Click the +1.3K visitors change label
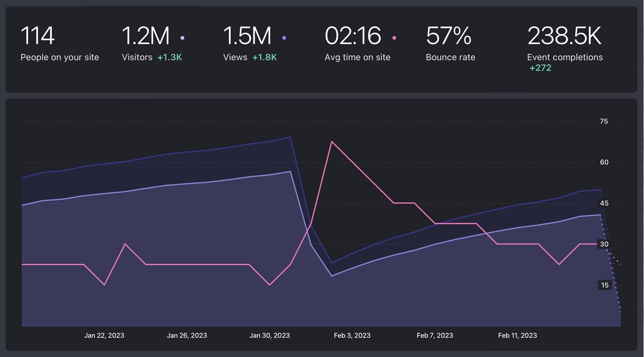The image size is (644, 357). pos(169,57)
